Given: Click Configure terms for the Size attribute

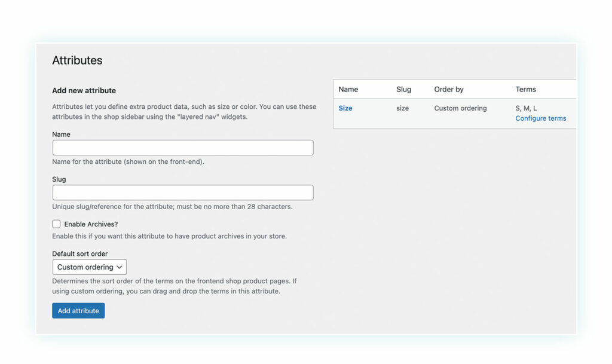Looking at the screenshot, I should (540, 118).
